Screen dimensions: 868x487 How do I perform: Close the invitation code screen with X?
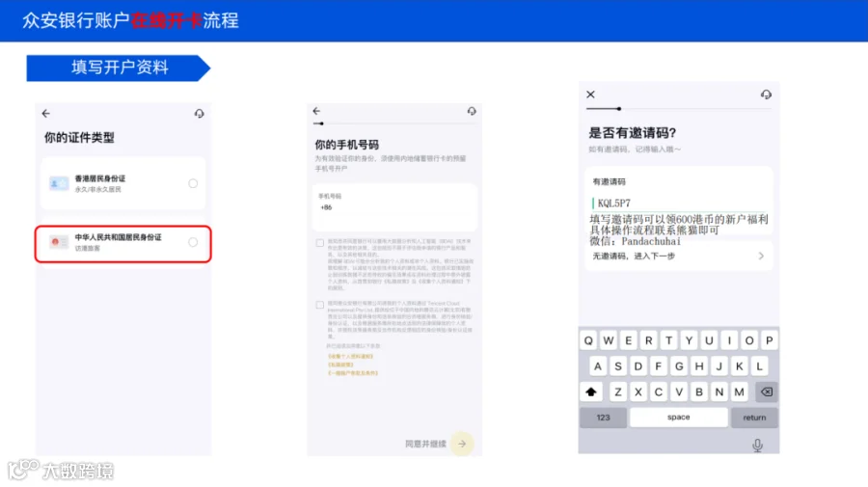point(590,95)
